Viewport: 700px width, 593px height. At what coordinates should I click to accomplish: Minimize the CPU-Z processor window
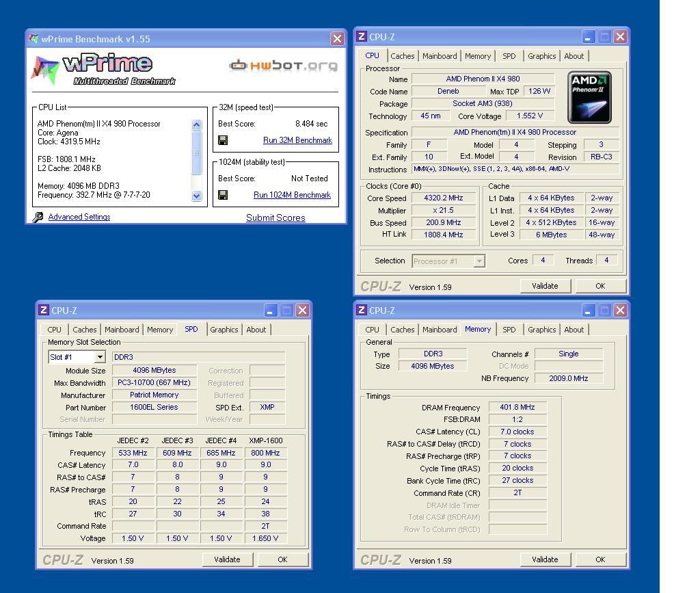pyautogui.click(x=589, y=37)
